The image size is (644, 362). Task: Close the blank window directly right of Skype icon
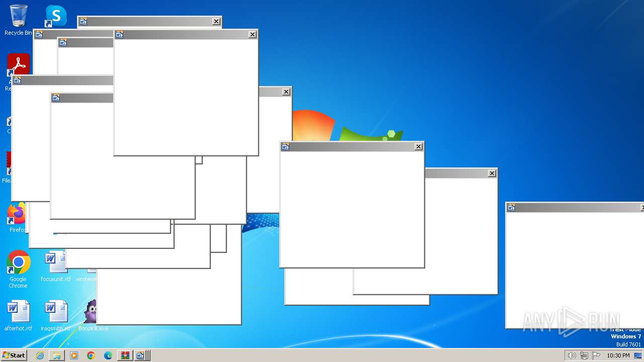(216, 21)
